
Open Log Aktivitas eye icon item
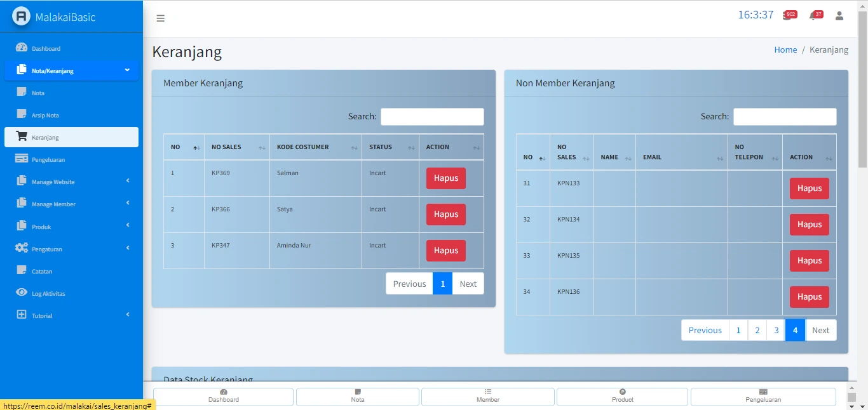48,293
